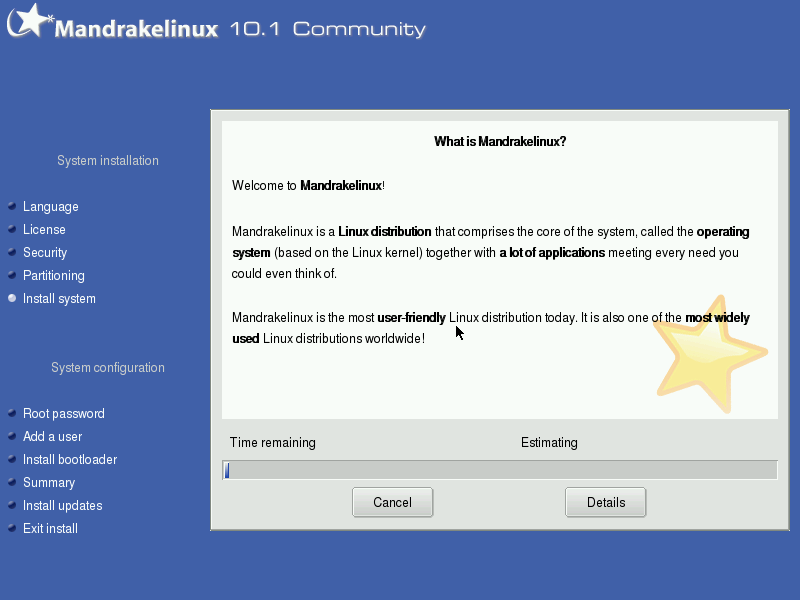Click the Time remaining label
The image size is (800, 600).
(272, 442)
